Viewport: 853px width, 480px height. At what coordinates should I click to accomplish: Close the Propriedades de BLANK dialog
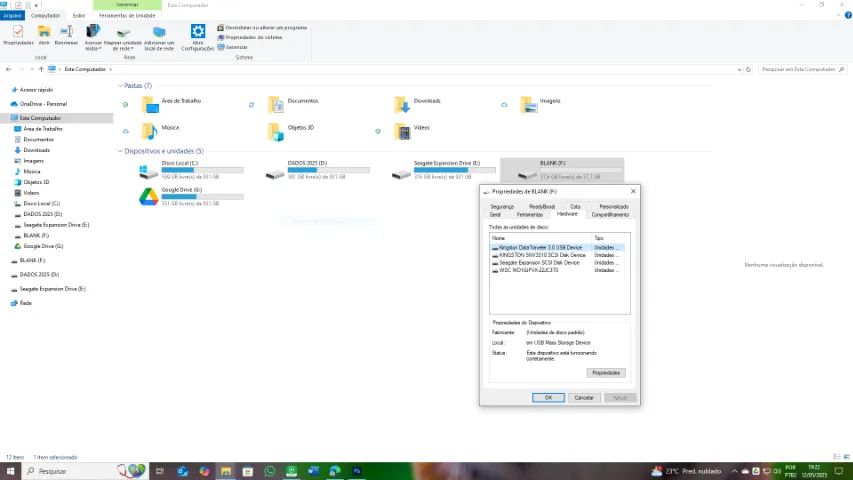click(x=633, y=191)
